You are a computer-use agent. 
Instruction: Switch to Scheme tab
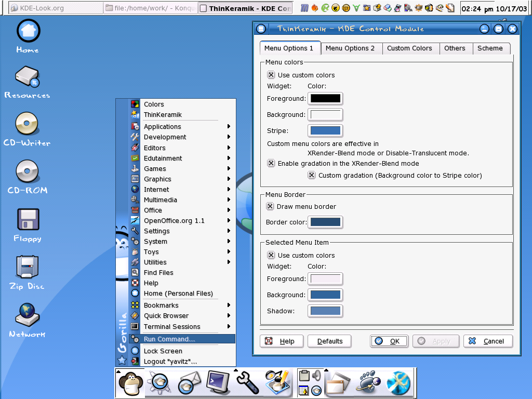(490, 48)
